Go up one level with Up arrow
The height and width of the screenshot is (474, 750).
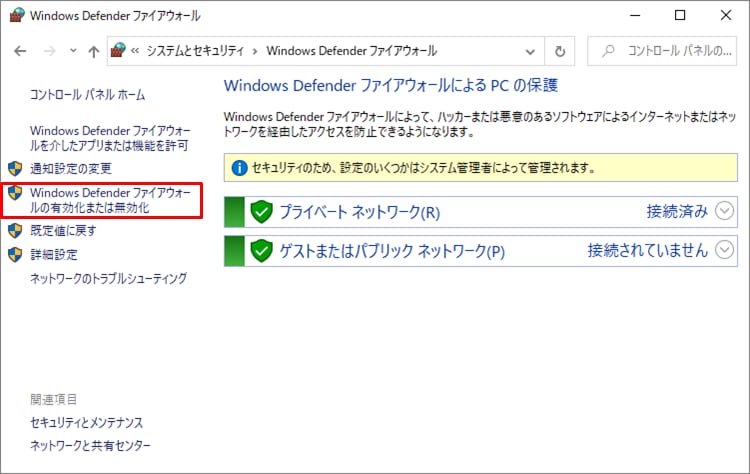tap(94, 51)
